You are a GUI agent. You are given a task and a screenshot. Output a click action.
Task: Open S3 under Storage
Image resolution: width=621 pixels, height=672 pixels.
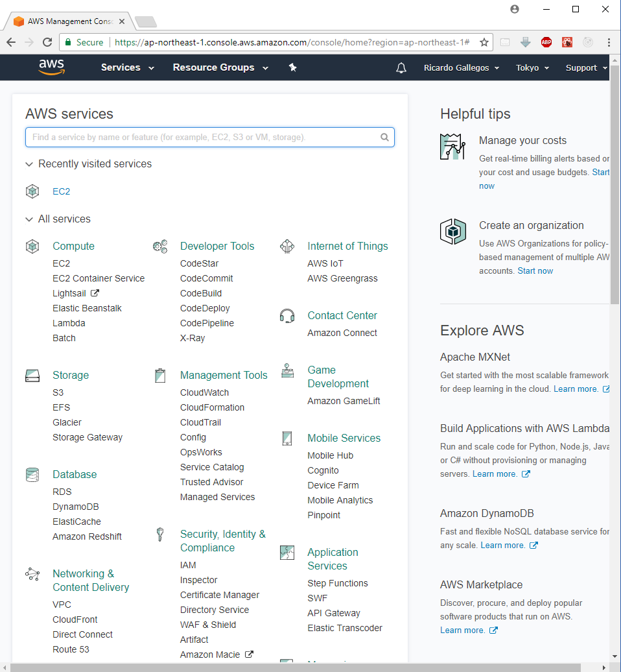coord(58,392)
